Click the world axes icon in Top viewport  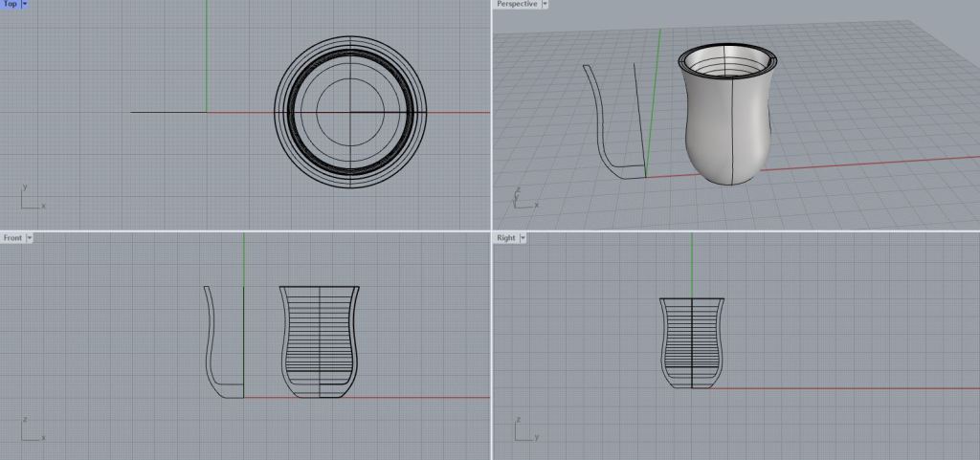click(x=31, y=198)
